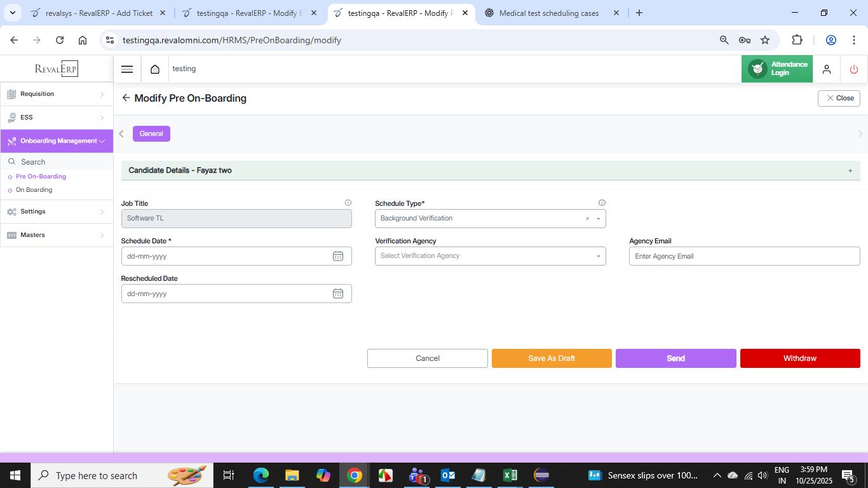Open the Schedule Type dropdown arrow
This screenshot has height=488, width=868.
[x=598, y=219]
